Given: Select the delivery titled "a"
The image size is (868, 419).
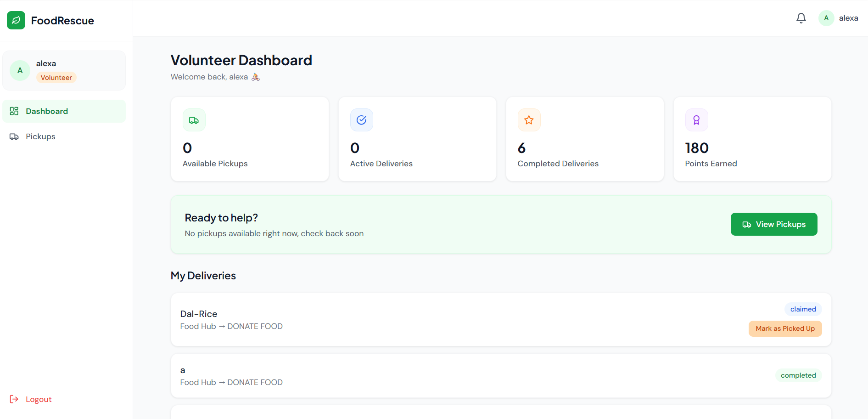Looking at the screenshot, I should [183, 370].
